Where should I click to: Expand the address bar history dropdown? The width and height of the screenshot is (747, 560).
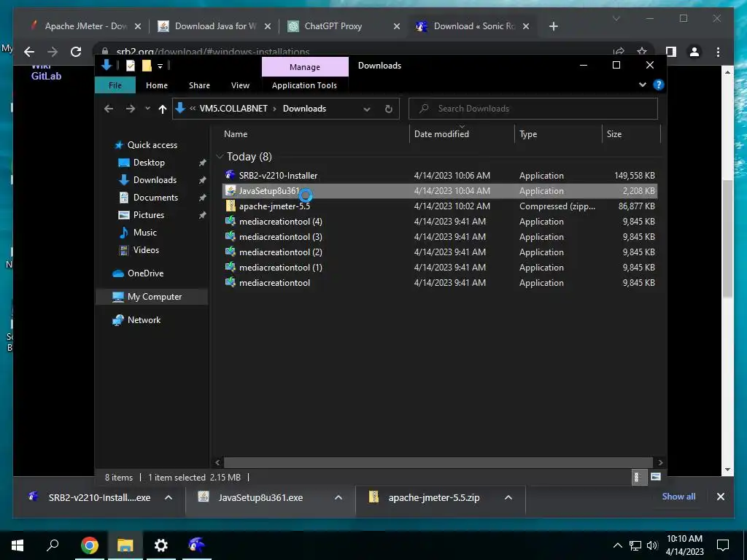[x=367, y=109]
